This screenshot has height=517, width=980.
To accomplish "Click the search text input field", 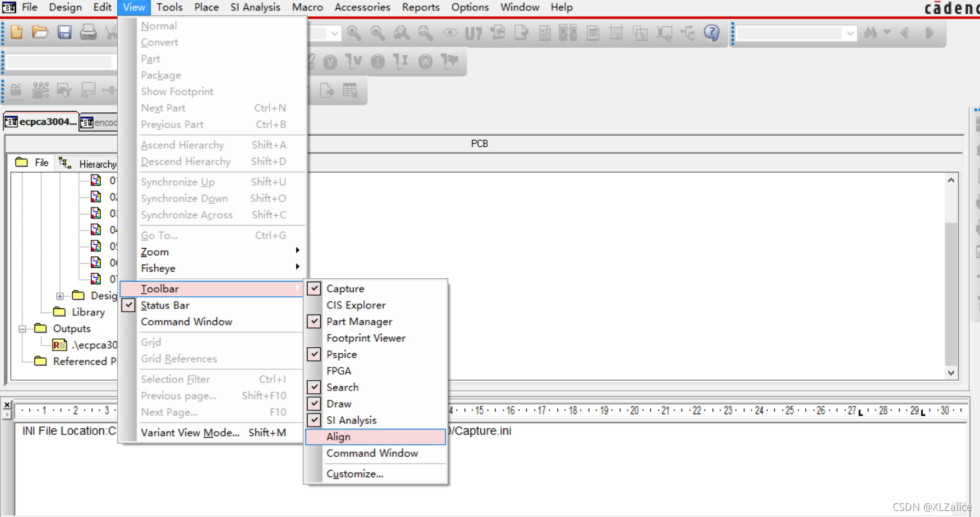I will [788, 33].
